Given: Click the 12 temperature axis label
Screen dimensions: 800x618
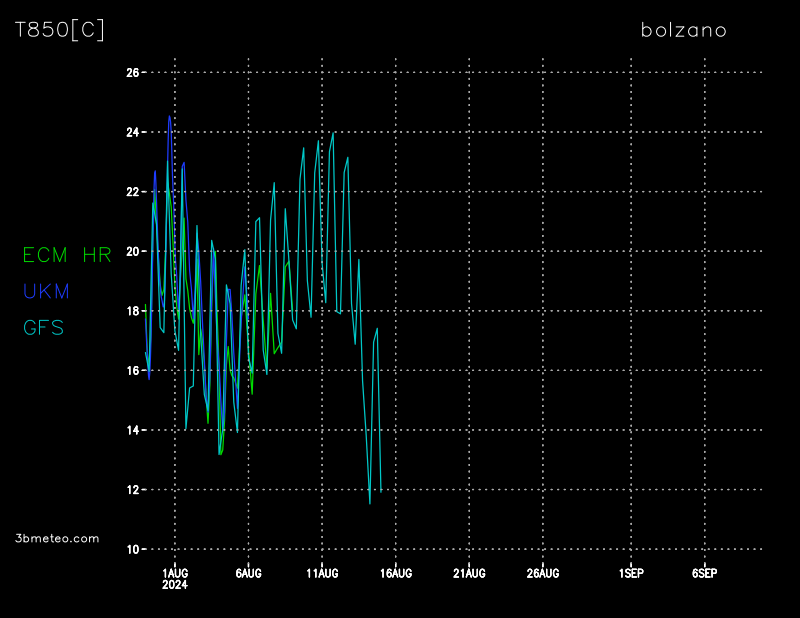Looking at the screenshot, I should [132, 490].
